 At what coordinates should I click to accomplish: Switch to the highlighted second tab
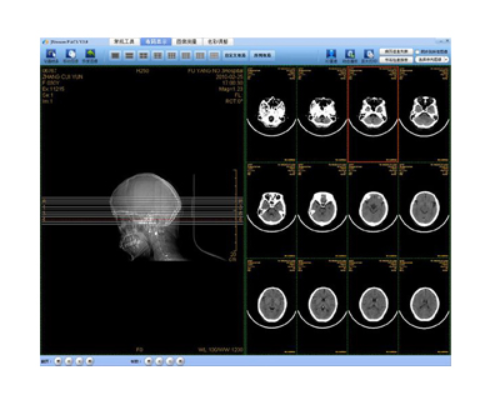coord(156,42)
